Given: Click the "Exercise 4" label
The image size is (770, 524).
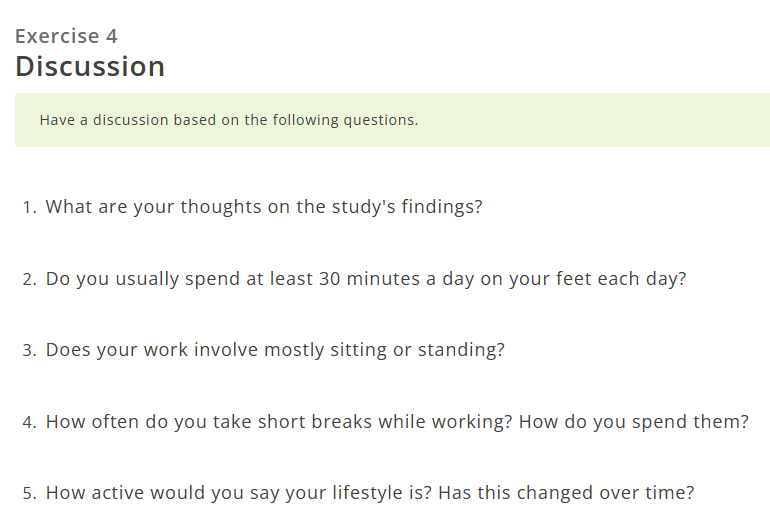Looking at the screenshot, I should coord(66,36).
